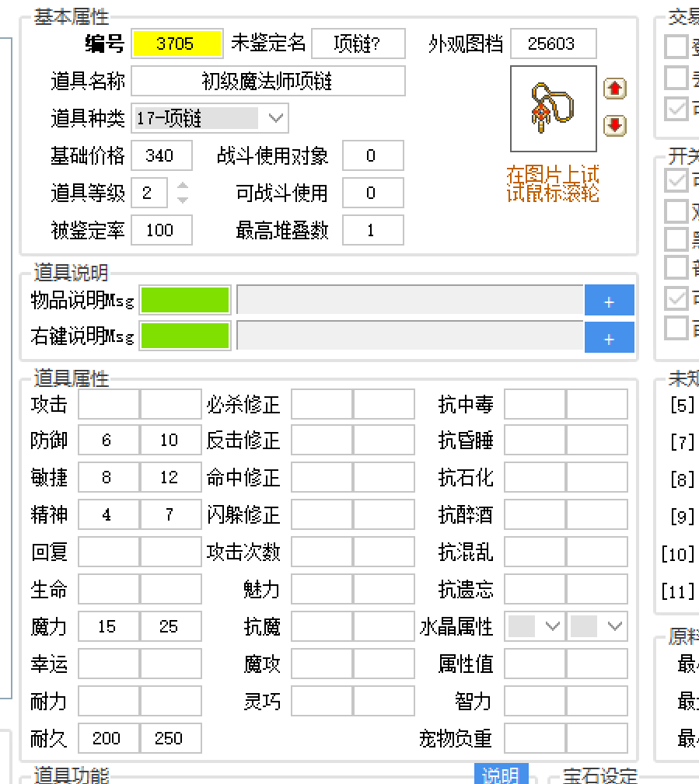Click the first 生命 input field
The image size is (699, 784).
109,589
